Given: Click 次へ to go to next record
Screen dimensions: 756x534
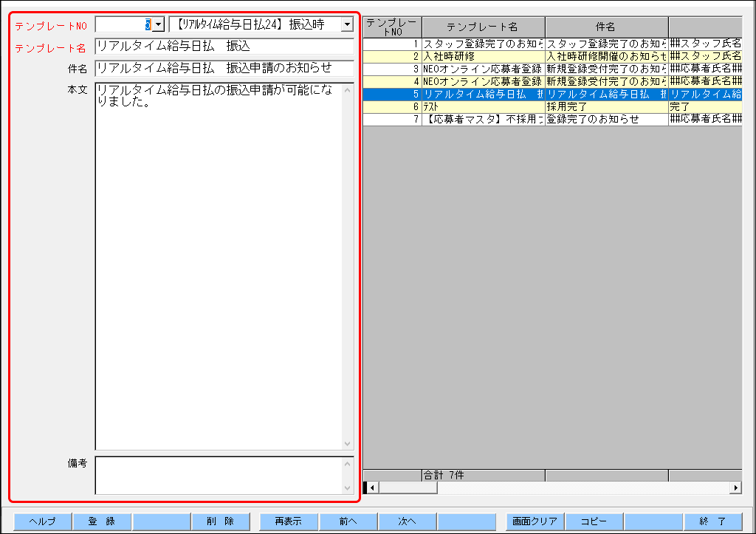Looking at the screenshot, I should [x=407, y=521].
